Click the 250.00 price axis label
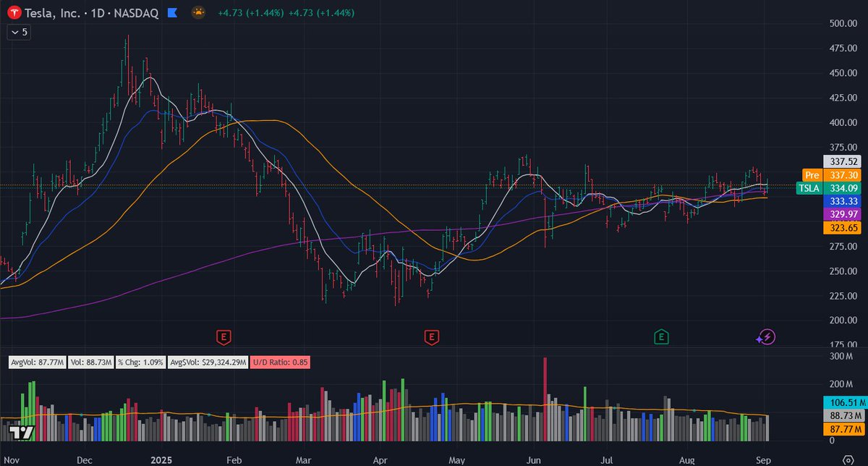This screenshot has width=868, height=466. (843, 271)
